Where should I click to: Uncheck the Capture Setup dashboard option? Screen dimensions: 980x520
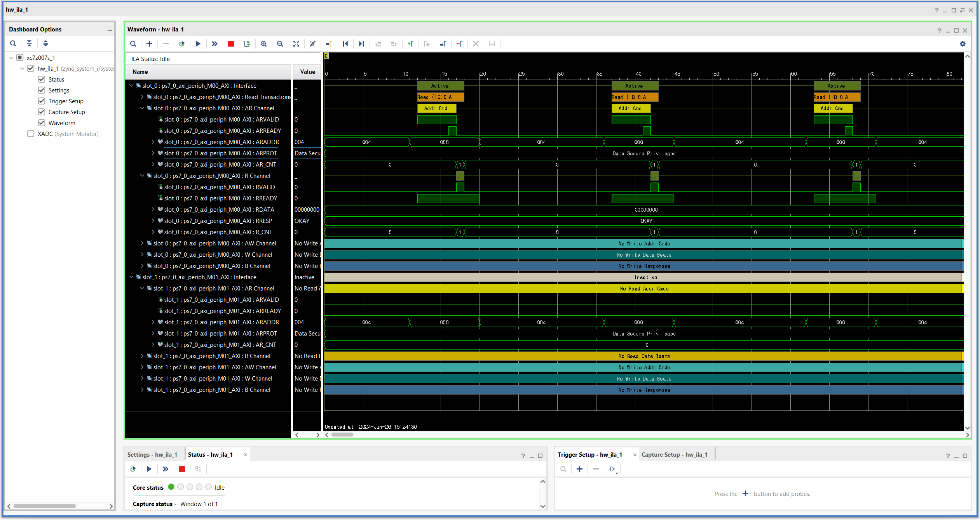(x=42, y=112)
